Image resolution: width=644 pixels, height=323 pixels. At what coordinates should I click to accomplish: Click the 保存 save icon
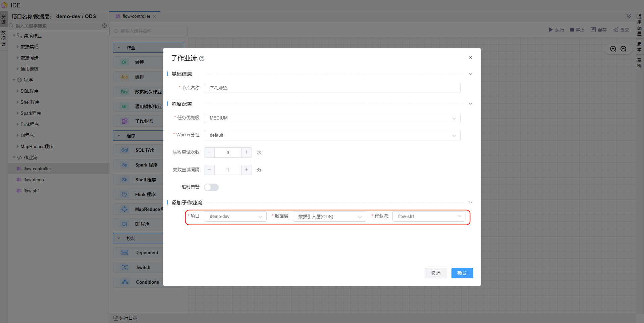tap(593, 30)
